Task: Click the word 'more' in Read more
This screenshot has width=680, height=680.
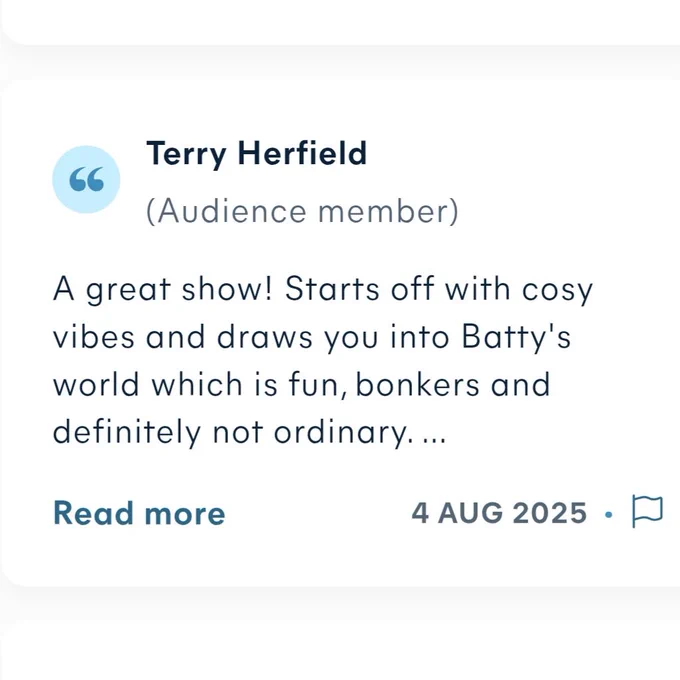Action: pos(185,514)
